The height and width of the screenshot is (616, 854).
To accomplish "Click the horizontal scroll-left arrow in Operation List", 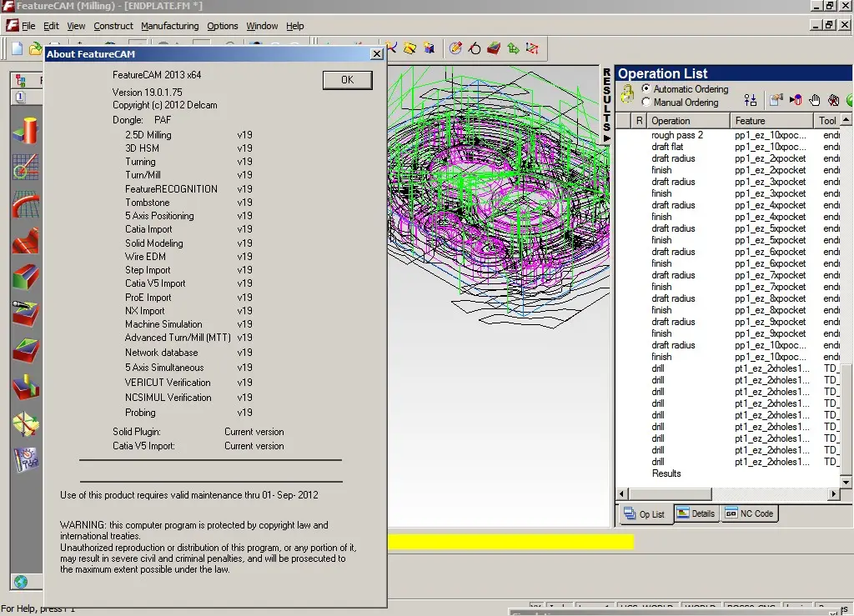I will [622, 493].
